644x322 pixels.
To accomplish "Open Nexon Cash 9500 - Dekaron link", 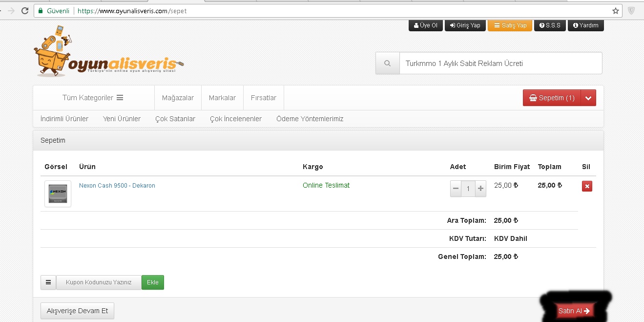I will tap(117, 186).
